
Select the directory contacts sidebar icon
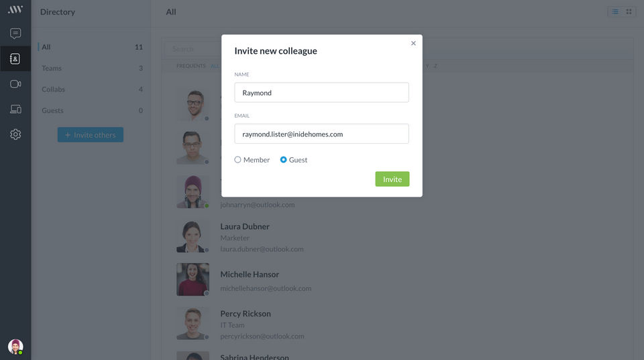pos(15,58)
